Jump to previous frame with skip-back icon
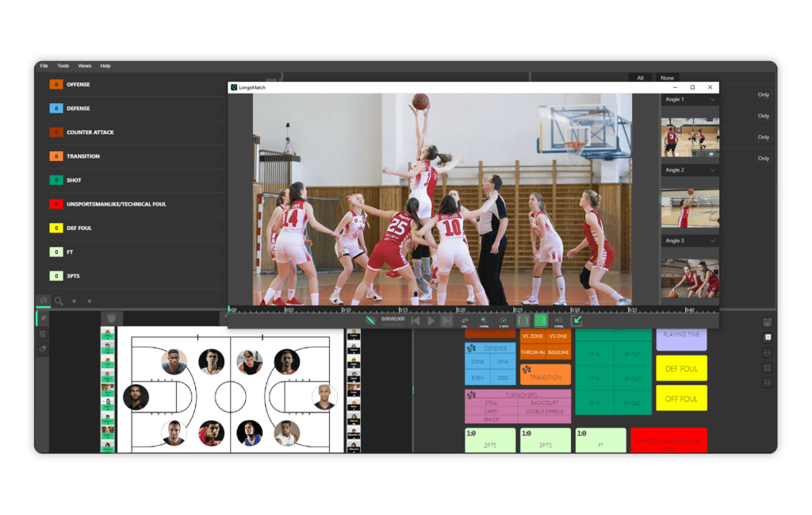 pos(416,321)
